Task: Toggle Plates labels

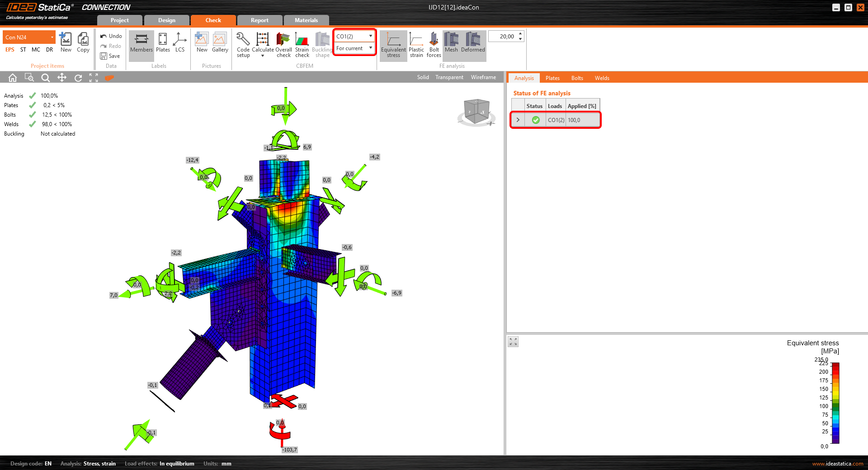Action: coord(163,42)
